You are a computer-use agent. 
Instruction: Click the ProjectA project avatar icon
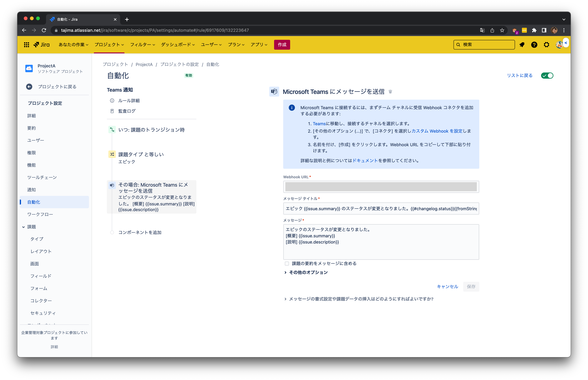(29, 68)
